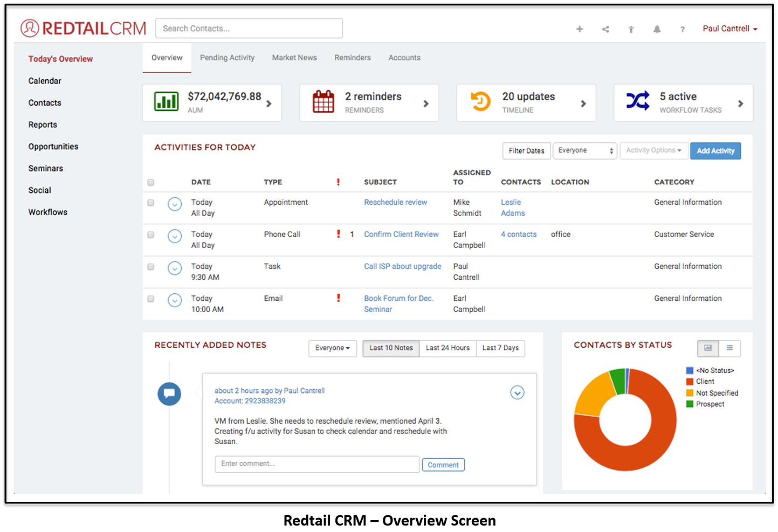Open Opportunities from the left sidebar
The height and width of the screenshot is (532, 778).
point(53,146)
